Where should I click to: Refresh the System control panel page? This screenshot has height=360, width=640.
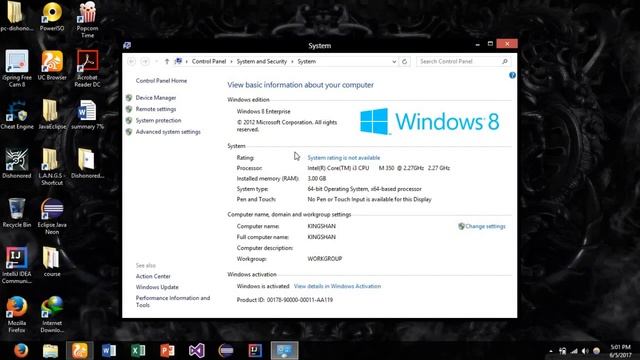(404, 61)
